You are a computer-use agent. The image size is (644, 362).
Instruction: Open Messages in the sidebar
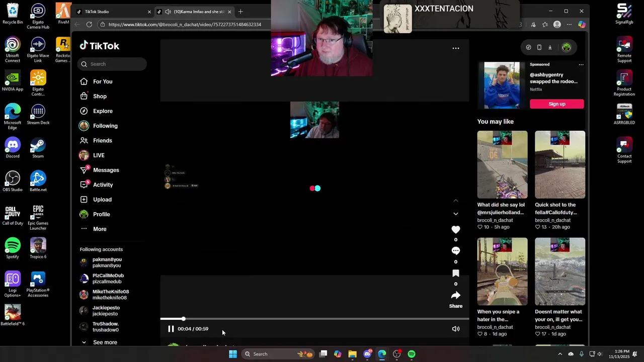pos(106,170)
